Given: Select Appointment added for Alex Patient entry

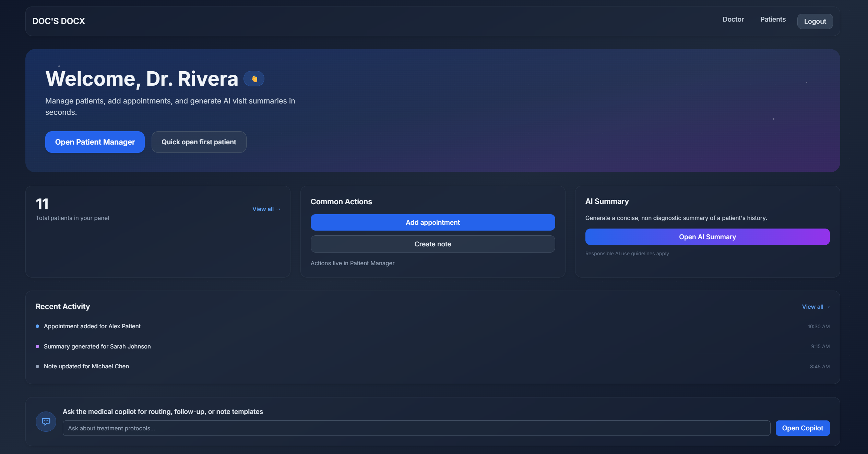Looking at the screenshot, I should tap(92, 326).
